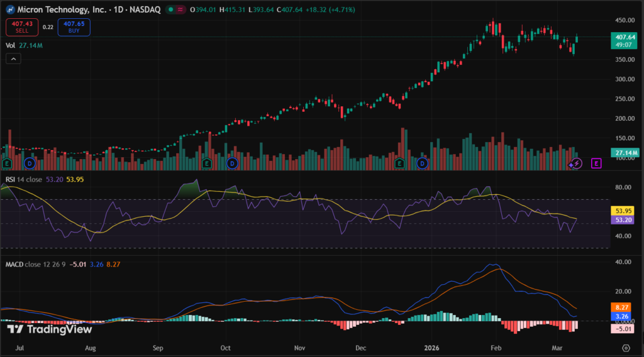This screenshot has height=357, width=644.
Task: Click the Micron logo beside the symbol title
Action: tap(10, 11)
